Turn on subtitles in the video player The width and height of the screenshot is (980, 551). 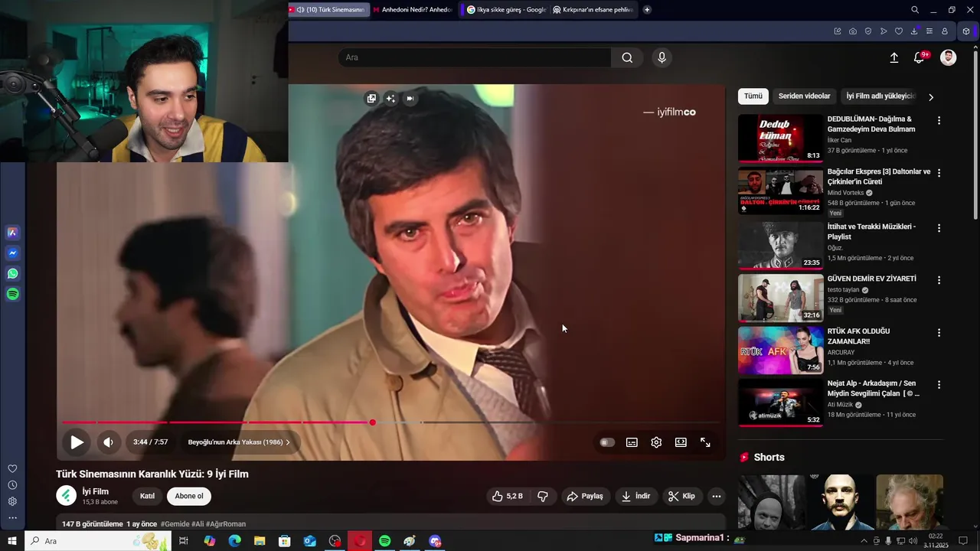coord(632,442)
